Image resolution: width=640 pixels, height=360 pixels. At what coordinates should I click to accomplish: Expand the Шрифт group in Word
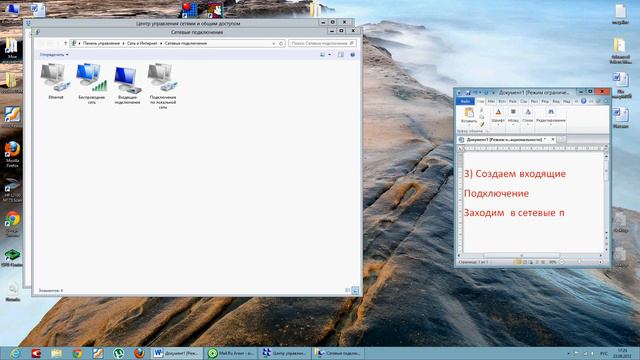[498, 116]
